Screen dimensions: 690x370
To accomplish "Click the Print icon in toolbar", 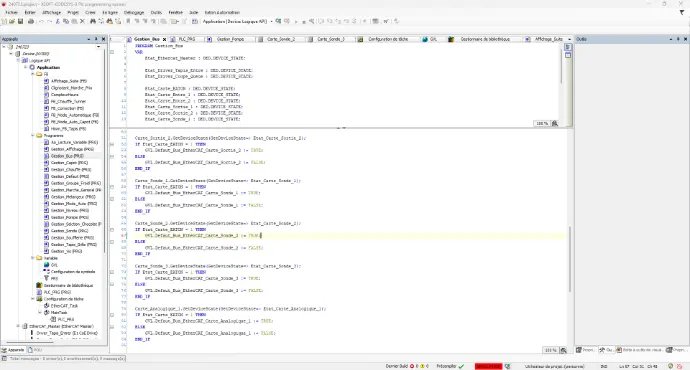I will (31, 21).
